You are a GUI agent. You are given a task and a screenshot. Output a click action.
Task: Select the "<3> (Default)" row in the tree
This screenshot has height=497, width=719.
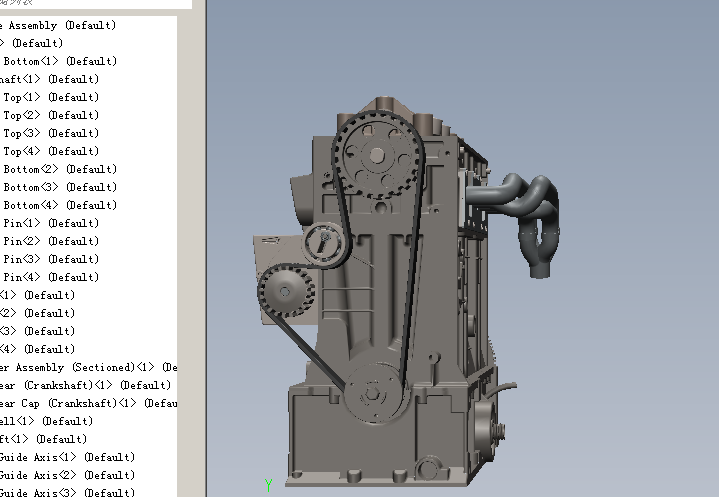pyautogui.click(x=37, y=331)
